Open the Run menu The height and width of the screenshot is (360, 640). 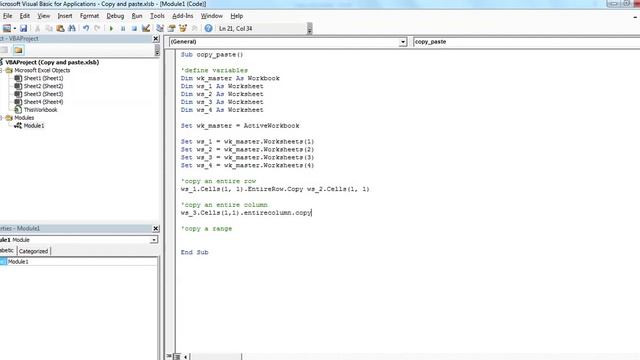tap(137, 16)
